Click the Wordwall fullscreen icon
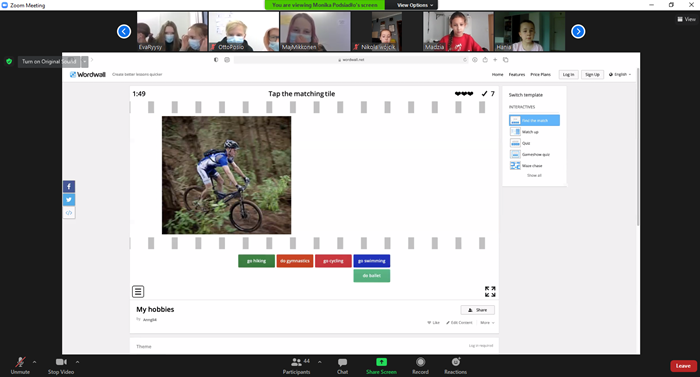The width and height of the screenshot is (700, 377). point(490,291)
